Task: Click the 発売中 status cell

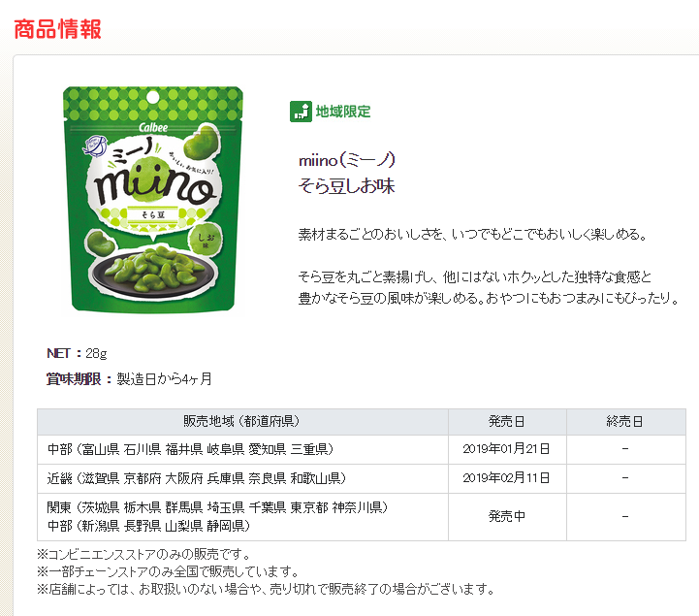Action: coord(507,516)
